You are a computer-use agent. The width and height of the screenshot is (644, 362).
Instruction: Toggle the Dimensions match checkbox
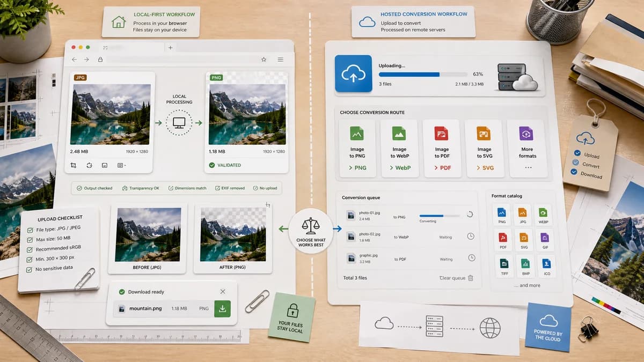point(171,188)
